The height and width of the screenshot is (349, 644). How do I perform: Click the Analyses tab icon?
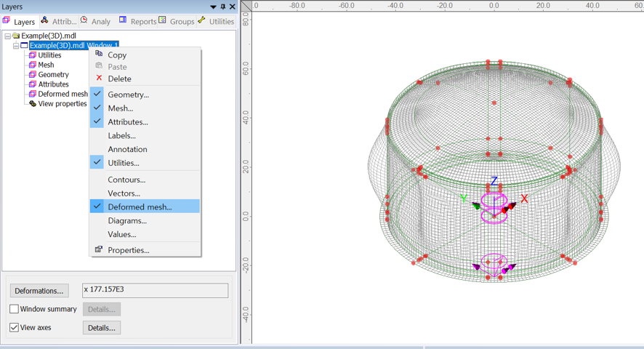click(84, 20)
